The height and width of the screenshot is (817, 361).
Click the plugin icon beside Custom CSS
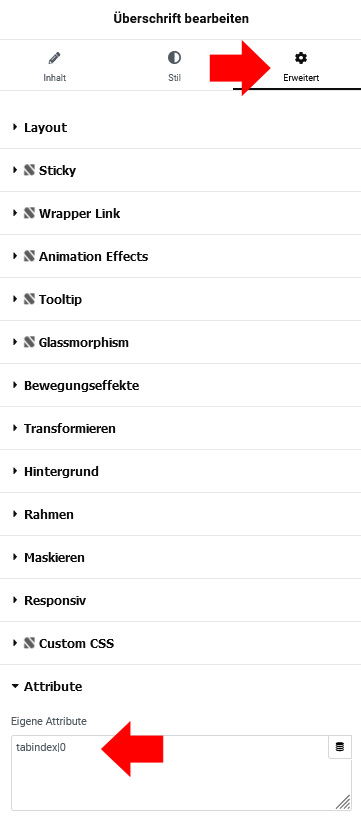(x=29, y=643)
